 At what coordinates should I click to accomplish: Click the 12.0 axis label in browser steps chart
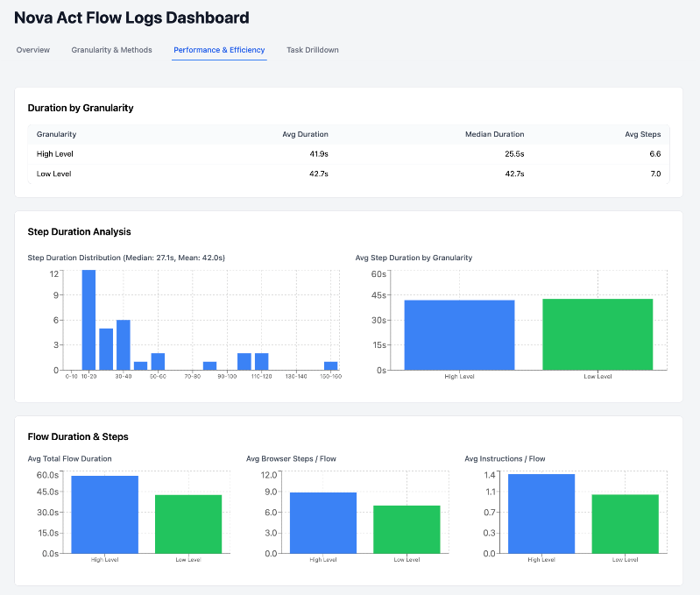(x=269, y=475)
